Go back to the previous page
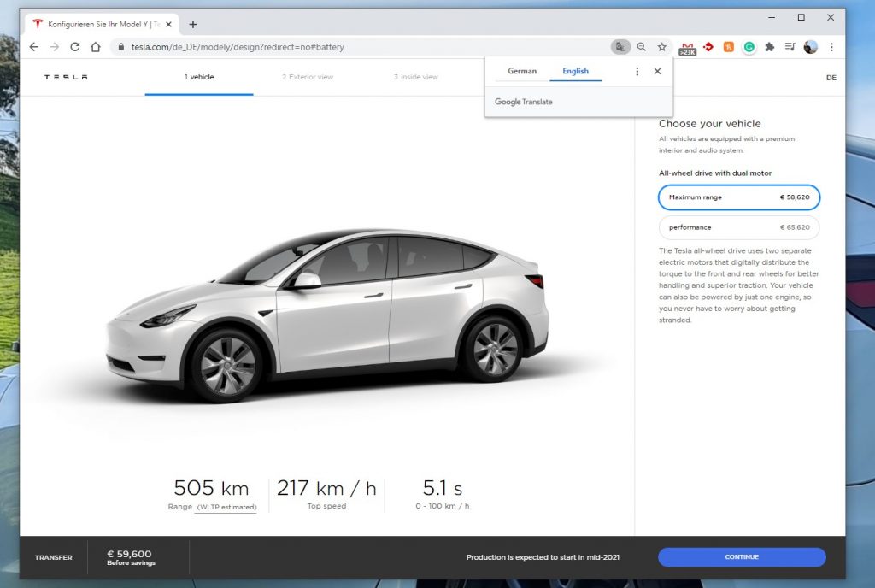This screenshot has height=588, width=875. [x=34, y=47]
